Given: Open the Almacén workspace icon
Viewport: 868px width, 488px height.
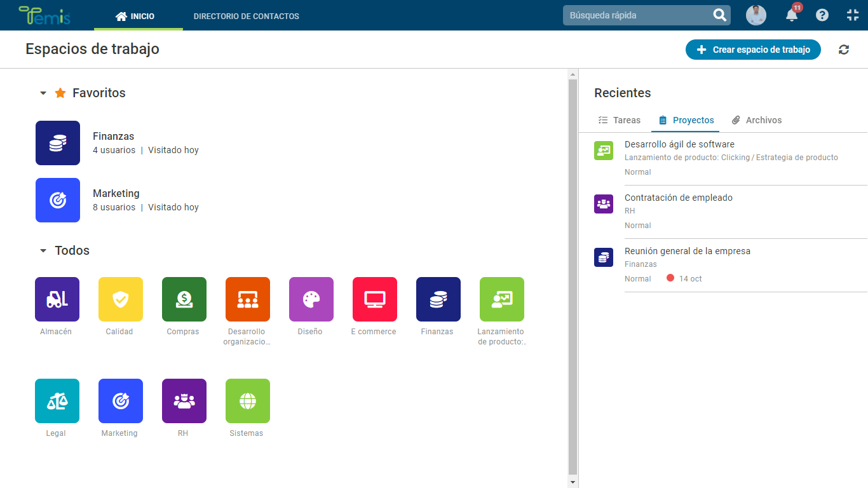Looking at the screenshot, I should point(57,299).
